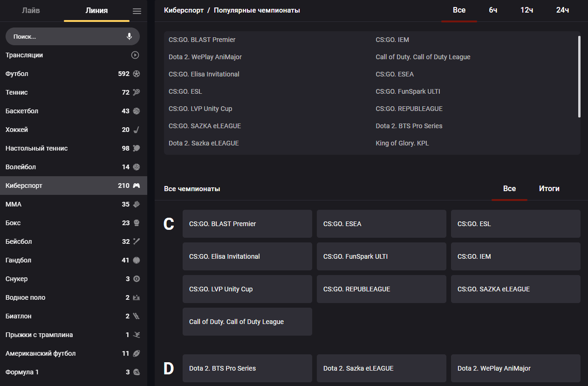Filter events by 6ч time tab
Image resolution: width=588 pixels, height=386 pixels.
[x=493, y=10]
